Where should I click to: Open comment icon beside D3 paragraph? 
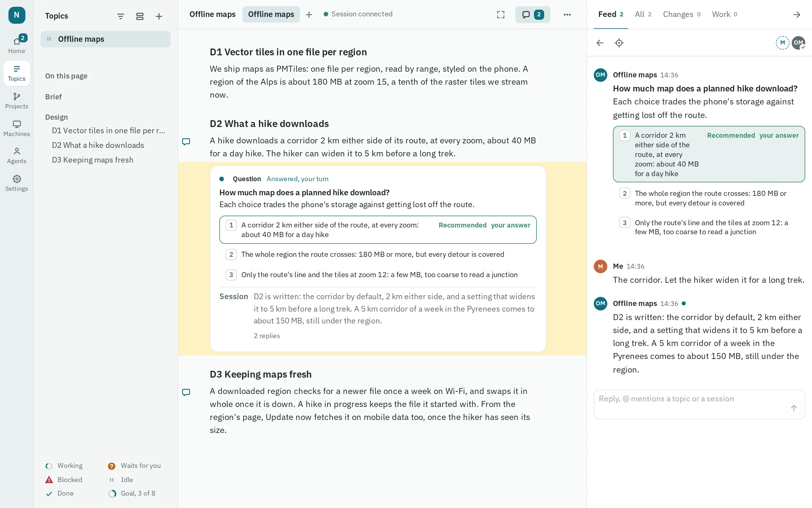pos(186,392)
